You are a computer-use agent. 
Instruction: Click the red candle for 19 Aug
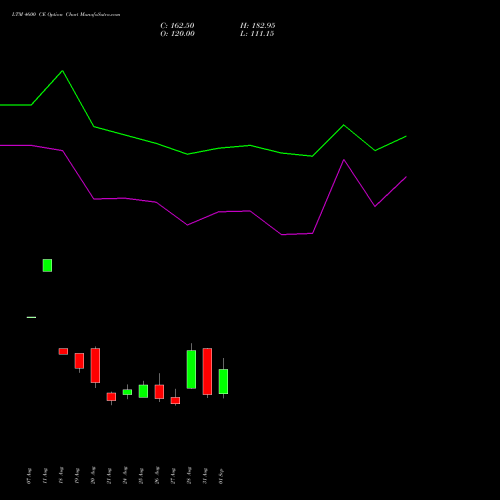(x=79, y=361)
